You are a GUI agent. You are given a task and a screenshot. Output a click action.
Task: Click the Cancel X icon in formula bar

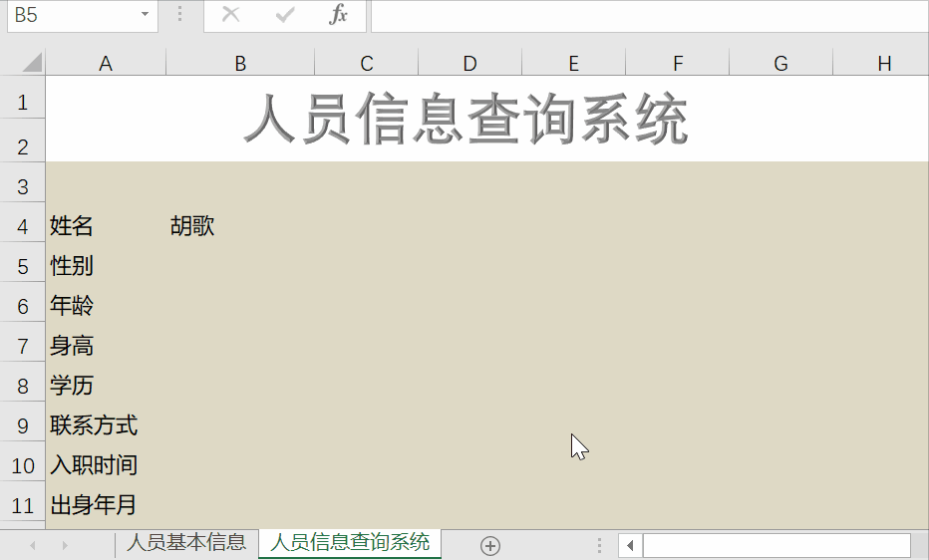pos(230,15)
